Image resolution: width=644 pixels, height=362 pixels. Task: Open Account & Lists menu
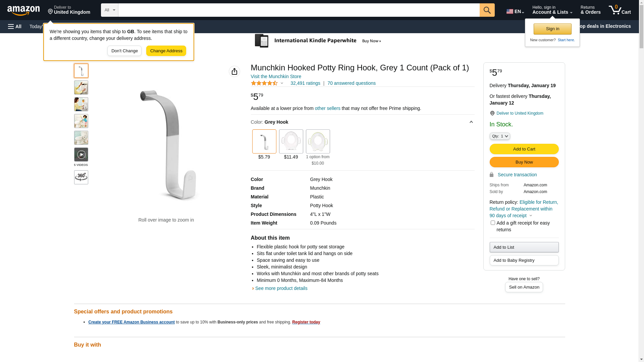[552, 10]
